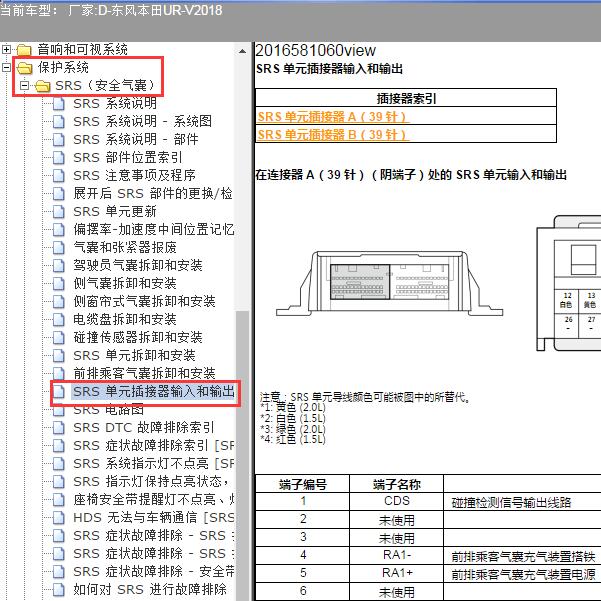
Task: Click page icon beside 偏摆率-加速度中间位置记忆
Action: pos(59,230)
